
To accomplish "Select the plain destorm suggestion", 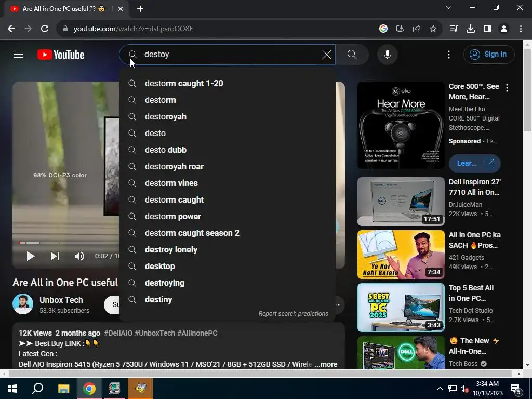I will 227,100.
